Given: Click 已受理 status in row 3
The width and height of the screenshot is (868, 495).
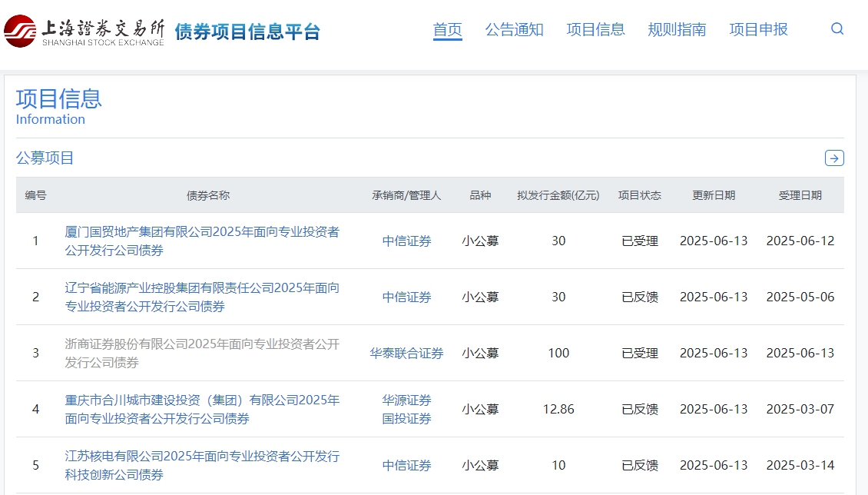Looking at the screenshot, I should click(640, 354).
